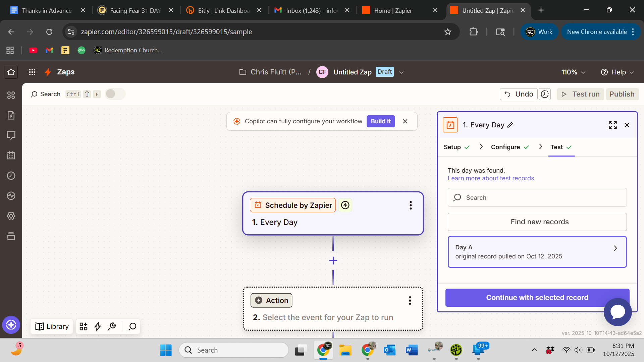Viewport: 644px width, 362px height.
Task: Expand the Day A record details
Action: (x=615, y=248)
